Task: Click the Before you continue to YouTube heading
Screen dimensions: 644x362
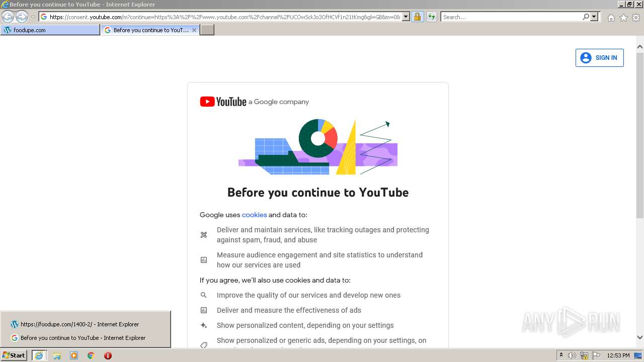Action: tap(318, 193)
